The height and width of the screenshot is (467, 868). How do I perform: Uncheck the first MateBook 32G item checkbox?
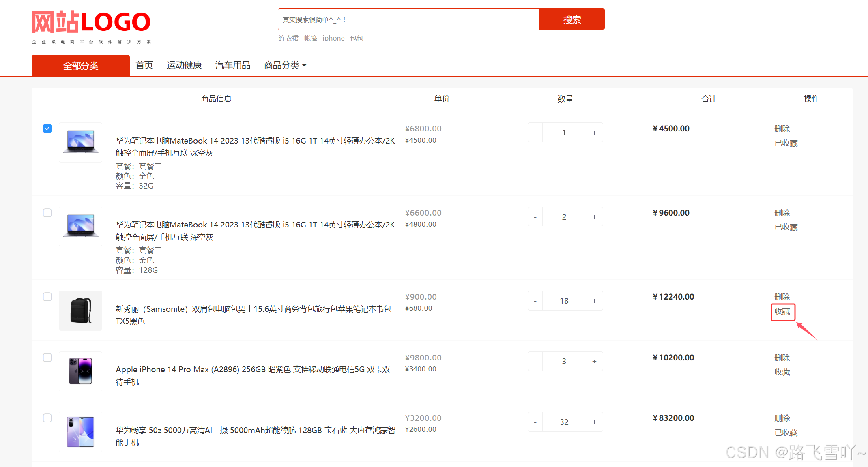point(47,129)
